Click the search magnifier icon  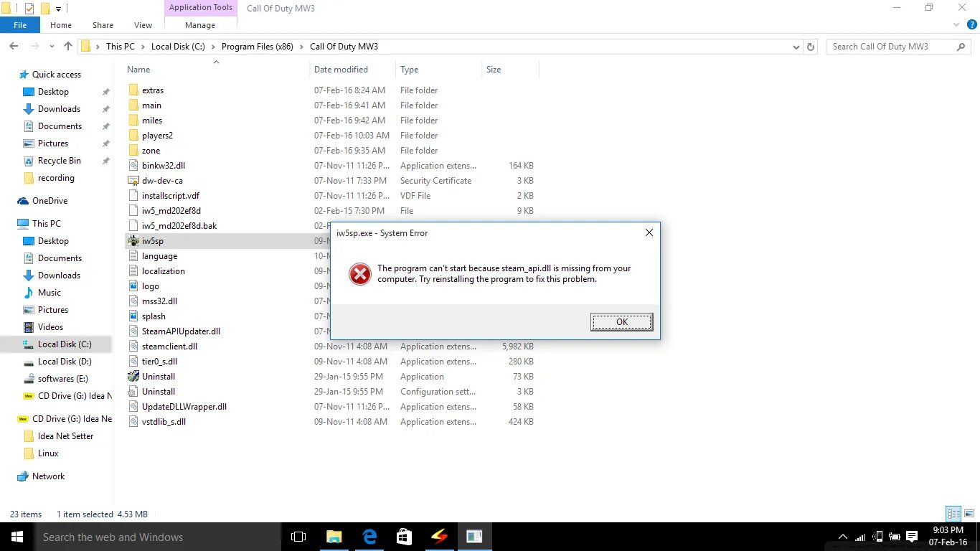(961, 47)
